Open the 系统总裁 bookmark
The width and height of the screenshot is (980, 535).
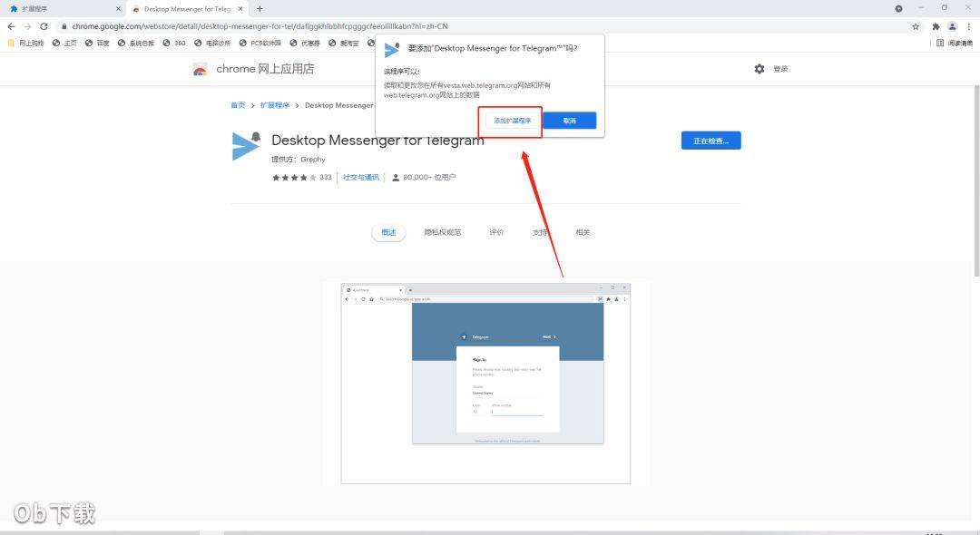tap(136, 44)
